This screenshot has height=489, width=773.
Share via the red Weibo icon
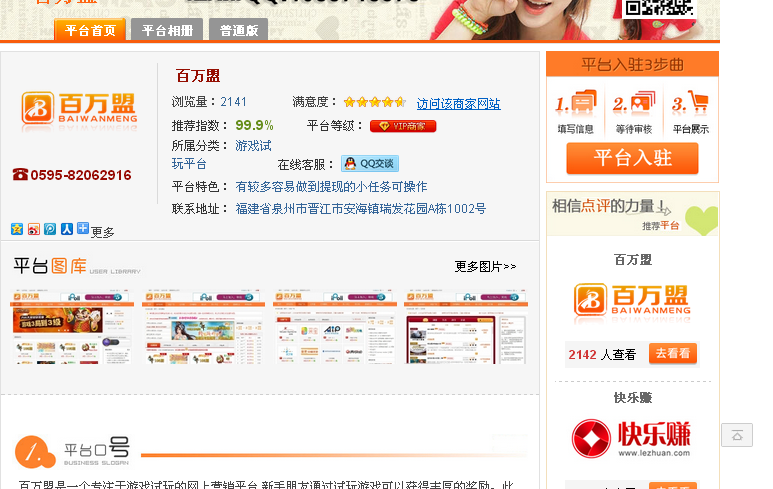[x=34, y=229]
